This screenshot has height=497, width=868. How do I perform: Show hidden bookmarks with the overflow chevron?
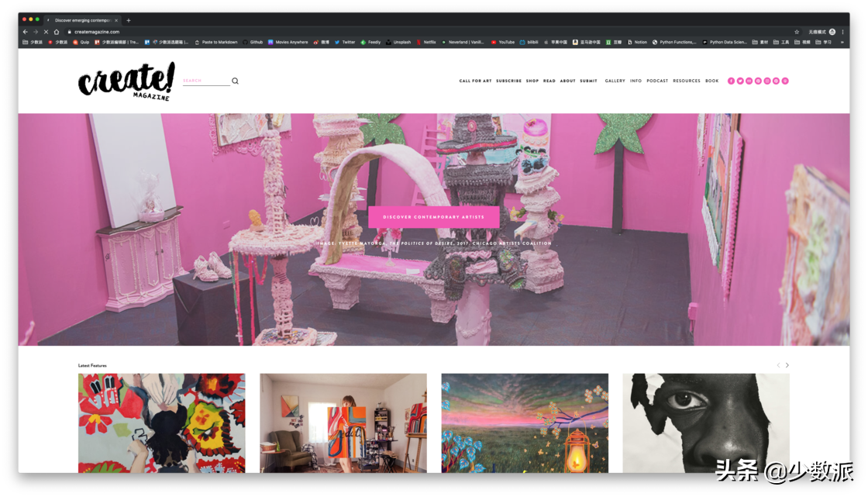[842, 42]
